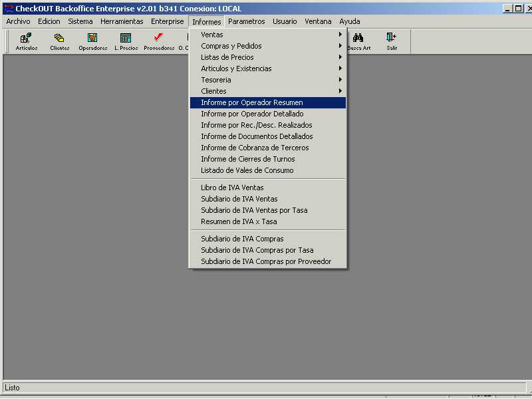The width and height of the screenshot is (532, 399).
Task: Expand the Tesoreria submenu
Action: point(268,80)
